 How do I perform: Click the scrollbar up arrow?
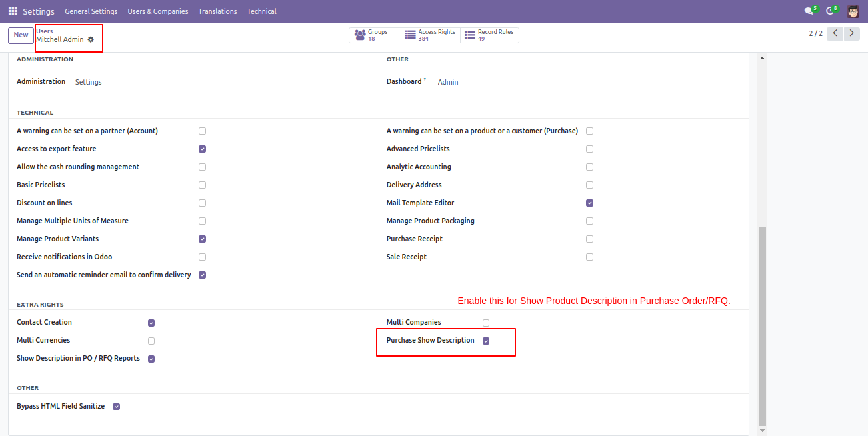click(x=763, y=58)
